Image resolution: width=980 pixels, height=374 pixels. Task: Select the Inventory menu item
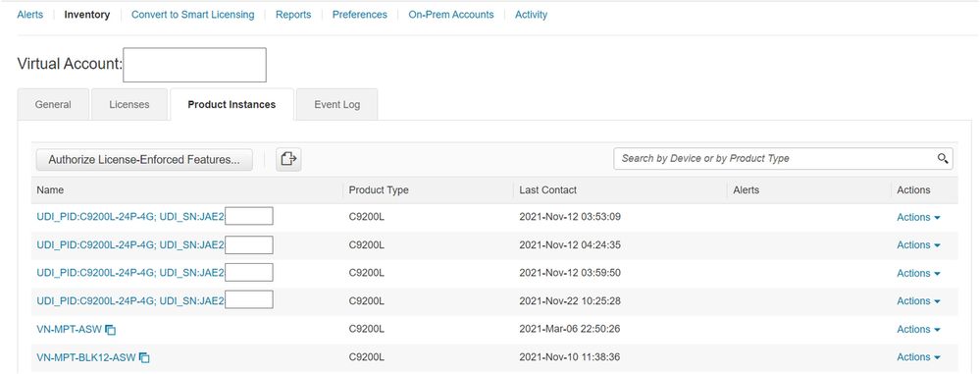(87, 15)
